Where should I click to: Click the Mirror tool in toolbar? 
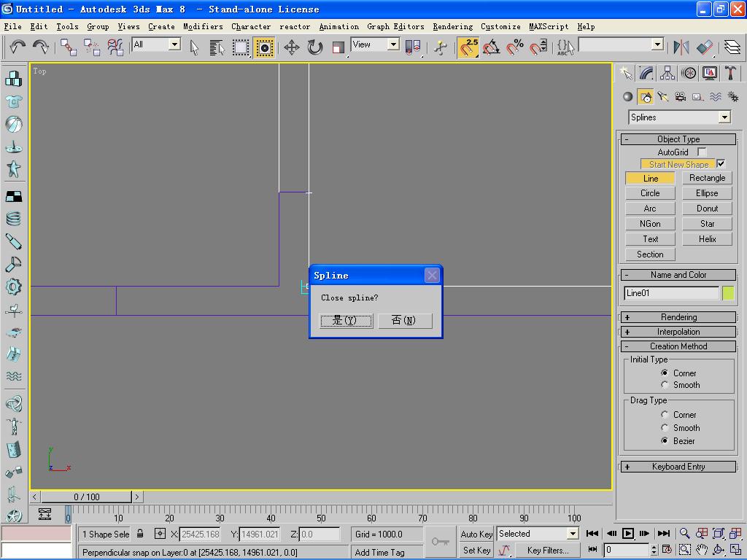pos(681,47)
